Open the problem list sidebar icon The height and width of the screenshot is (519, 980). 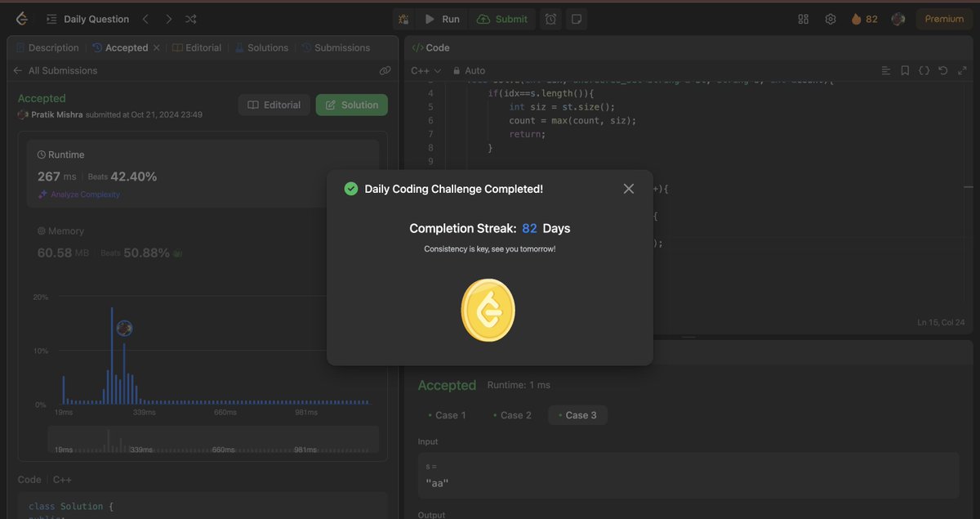pos(51,19)
